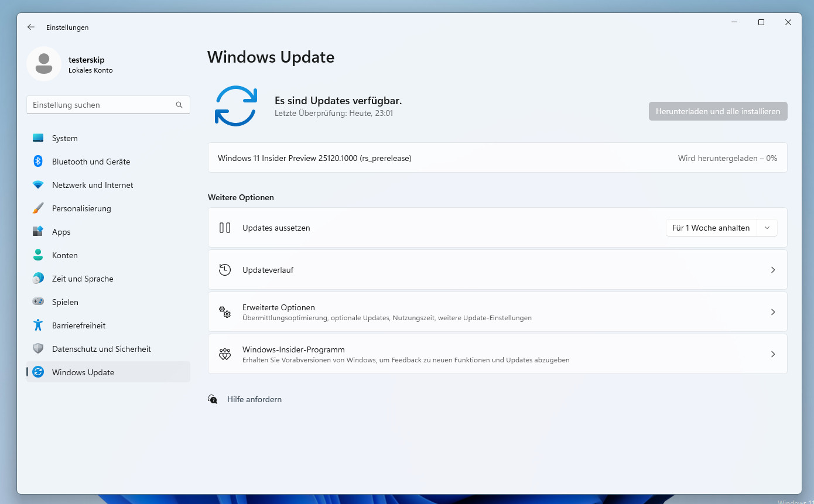Viewport: 814px width, 504px height.
Task: Open Windows-Insider-Programm row
Action: [x=498, y=354]
